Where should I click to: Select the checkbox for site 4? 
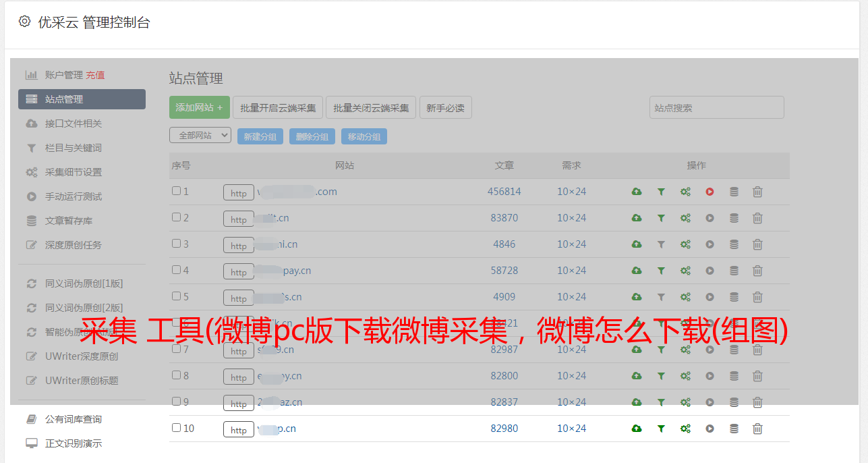176,270
